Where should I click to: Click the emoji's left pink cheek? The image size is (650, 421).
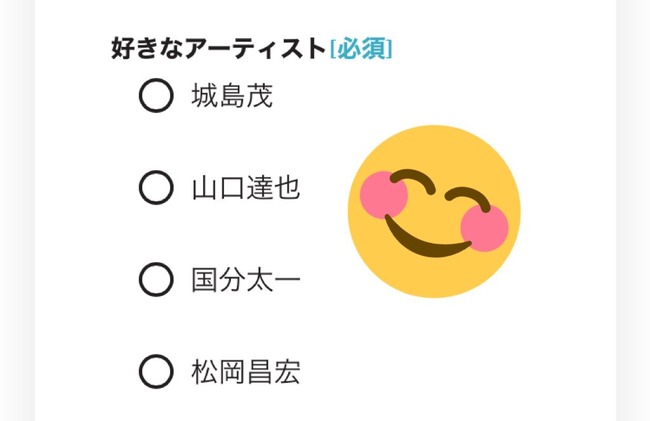click(377, 194)
